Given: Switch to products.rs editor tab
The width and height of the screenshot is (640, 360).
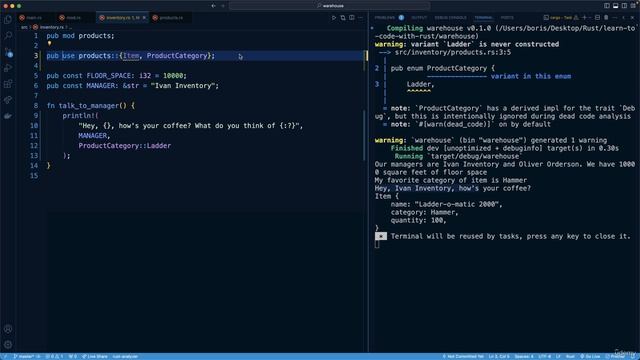Looking at the screenshot, I should tap(171, 18).
